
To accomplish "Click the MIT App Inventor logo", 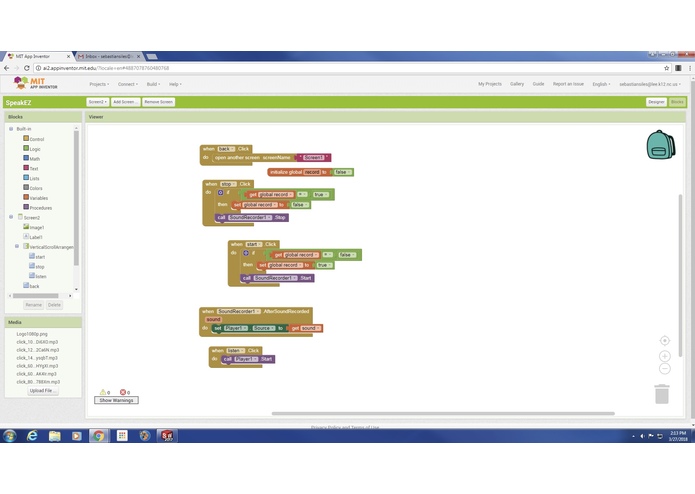I will 35,83.
